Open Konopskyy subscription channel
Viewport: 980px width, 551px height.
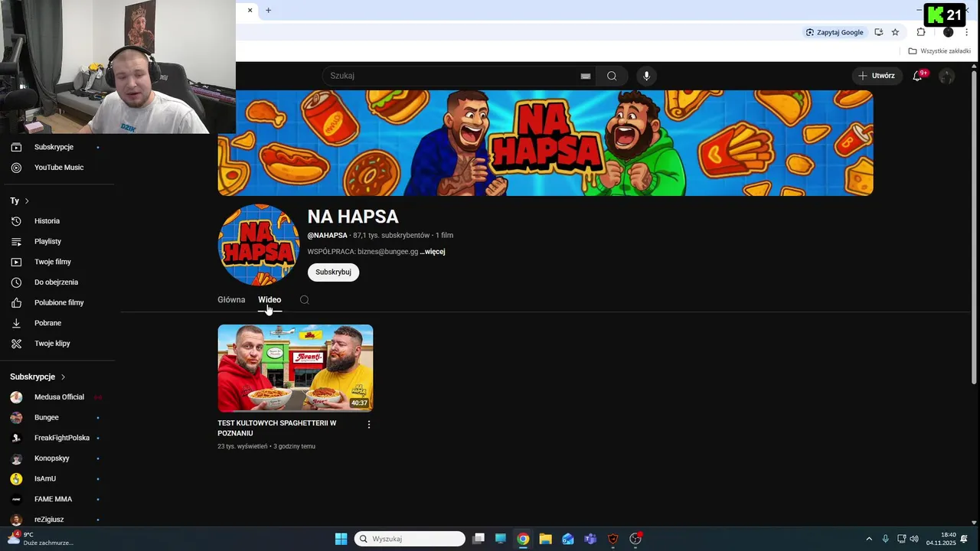pyautogui.click(x=54, y=458)
